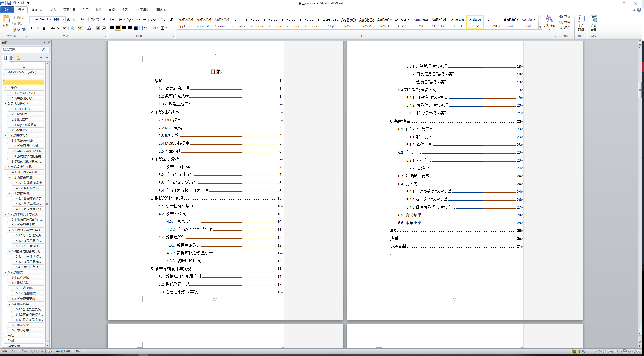
Task: Click Replace (替换) button
Action: coord(565,22)
